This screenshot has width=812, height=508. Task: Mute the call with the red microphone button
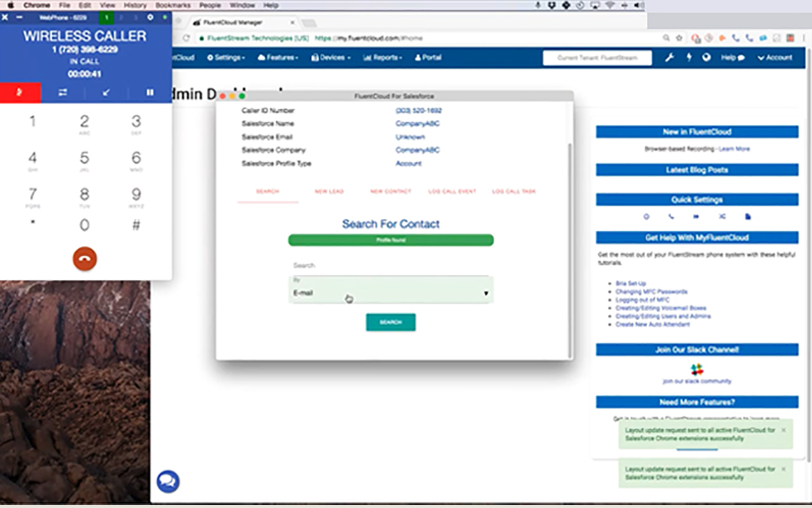[20, 93]
